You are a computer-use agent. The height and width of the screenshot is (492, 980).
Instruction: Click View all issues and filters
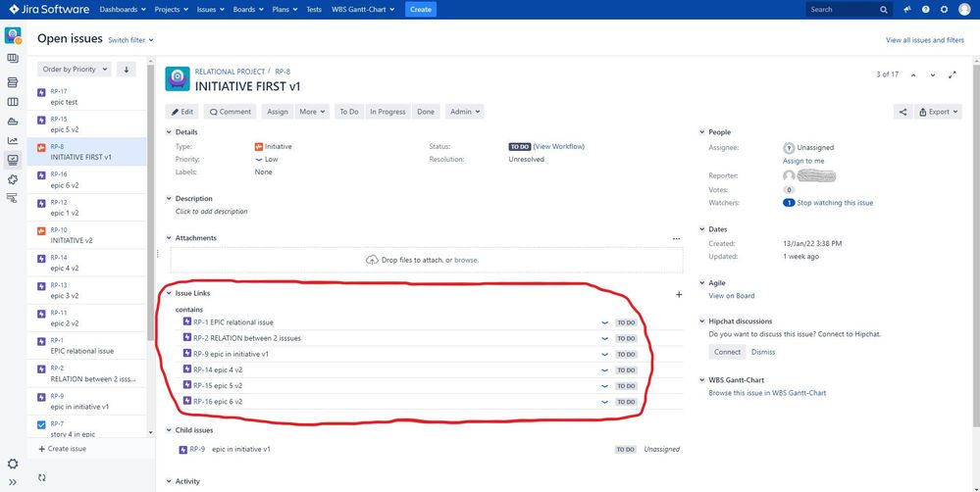(924, 40)
